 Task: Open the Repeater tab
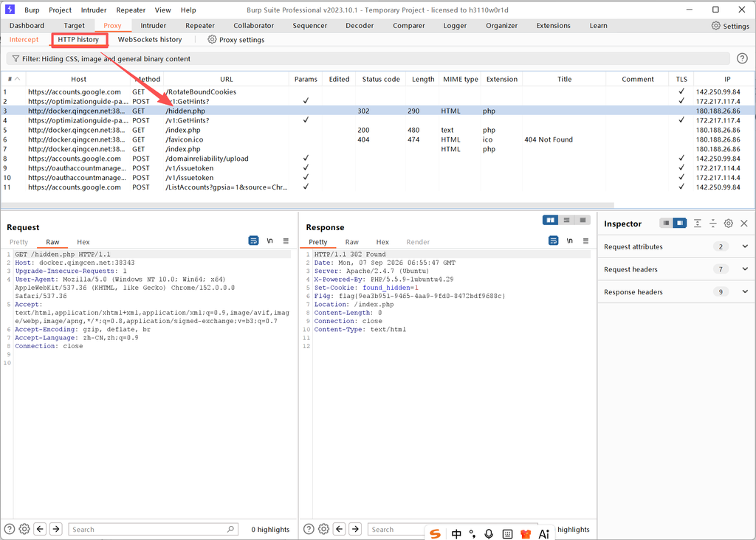(x=199, y=26)
